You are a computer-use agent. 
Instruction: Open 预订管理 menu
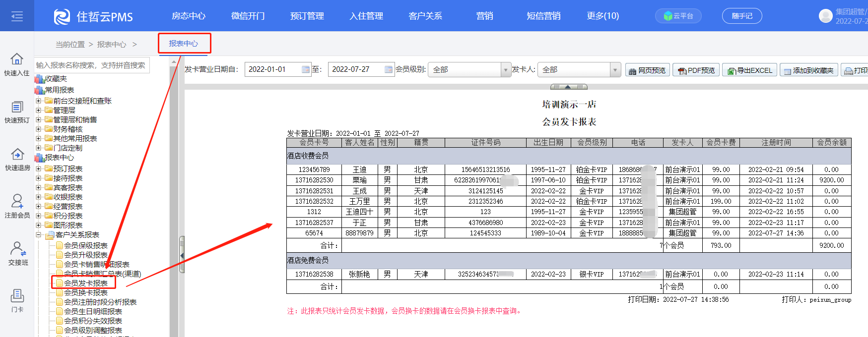307,16
